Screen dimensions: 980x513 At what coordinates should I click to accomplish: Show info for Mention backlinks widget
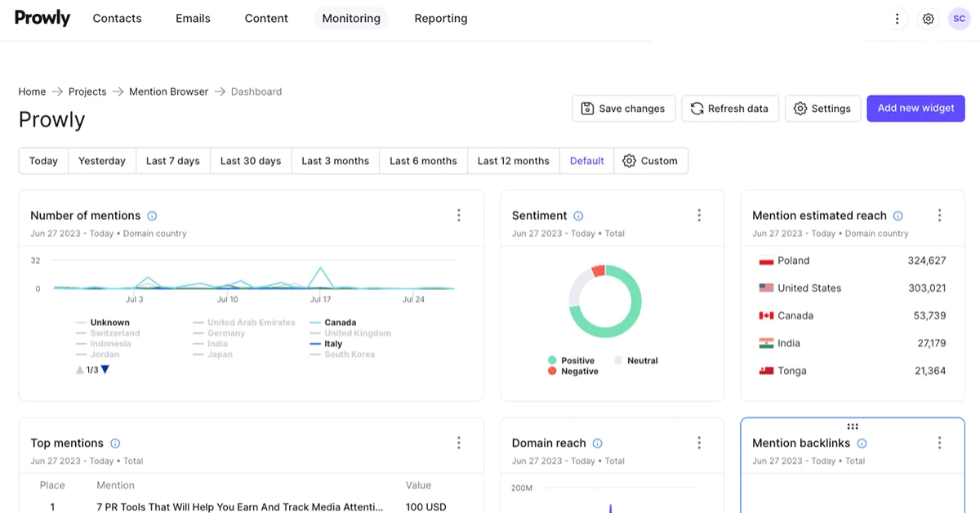[862, 444]
